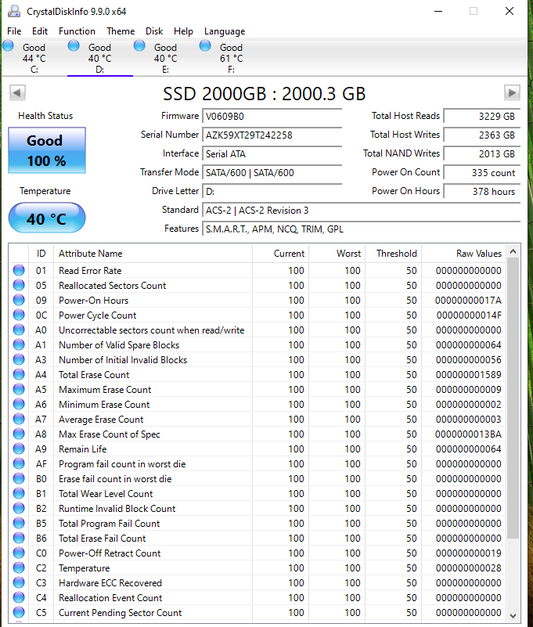Image resolution: width=533 pixels, height=627 pixels.
Task: Open the Edit menu
Action: click(x=40, y=31)
